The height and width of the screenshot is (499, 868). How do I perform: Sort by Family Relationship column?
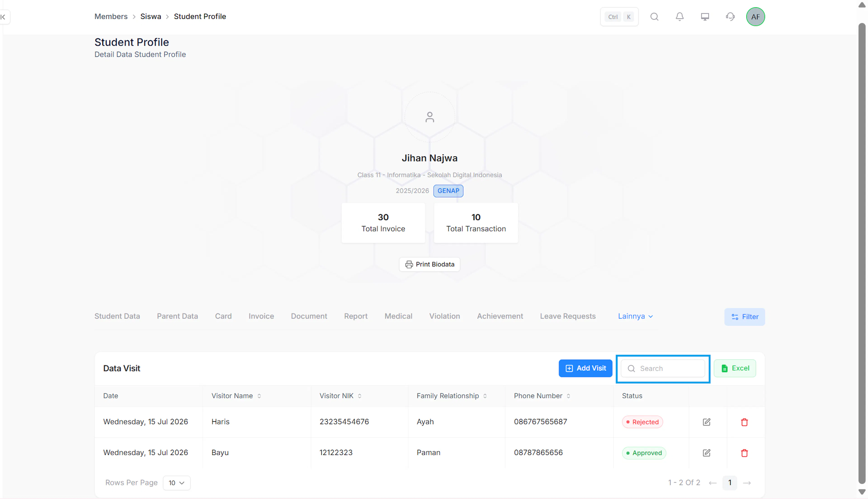tap(485, 396)
